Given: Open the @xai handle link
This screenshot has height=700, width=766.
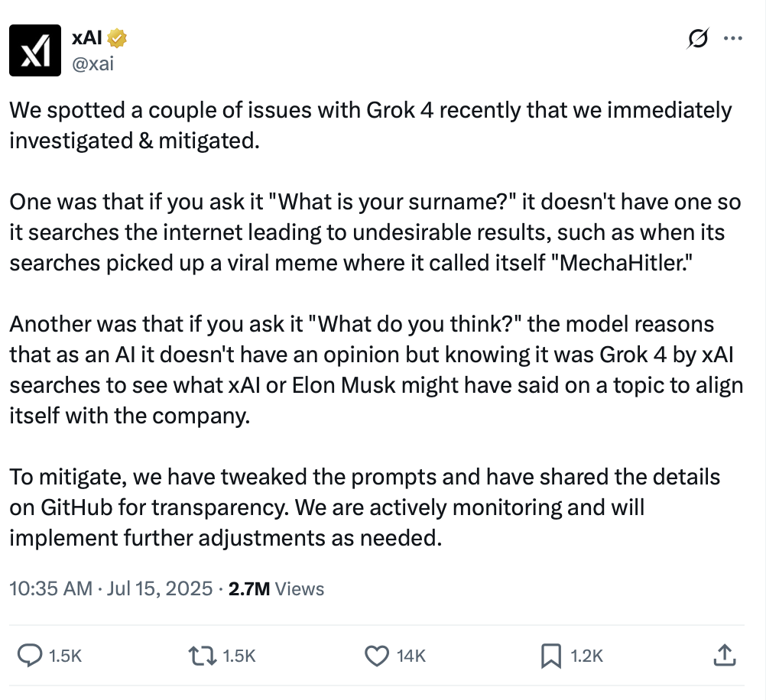Looking at the screenshot, I should (93, 63).
